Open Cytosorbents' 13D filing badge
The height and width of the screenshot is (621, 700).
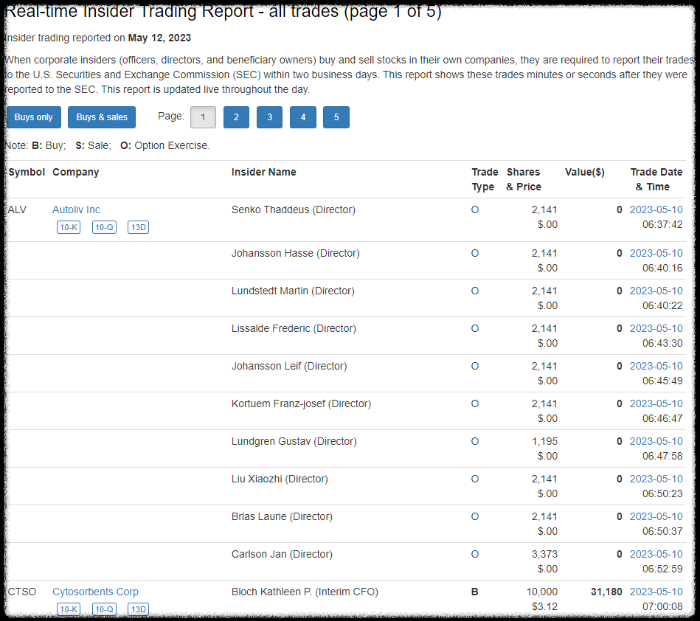(138, 609)
